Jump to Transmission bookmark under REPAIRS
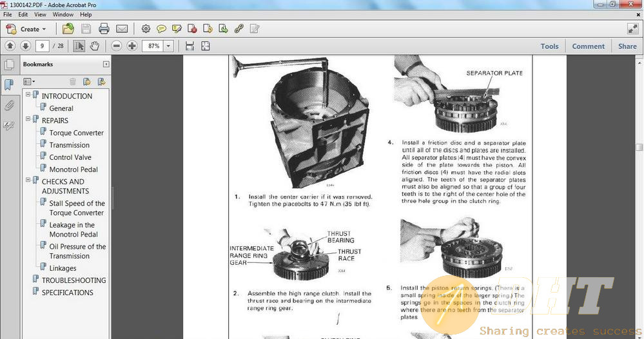 coord(70,145)
